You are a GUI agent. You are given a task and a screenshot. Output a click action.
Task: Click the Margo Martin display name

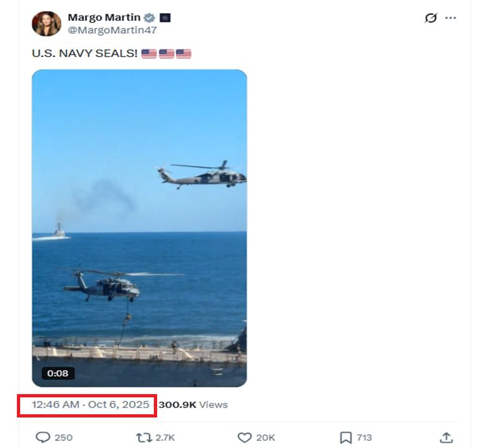tap(104, 18)
